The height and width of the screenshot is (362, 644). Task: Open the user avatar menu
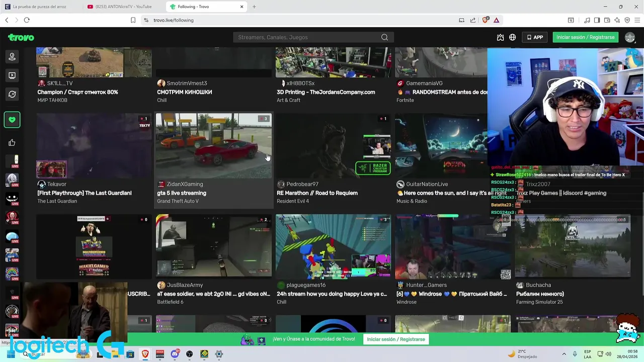pyautogui.click(x=630, y=37)
